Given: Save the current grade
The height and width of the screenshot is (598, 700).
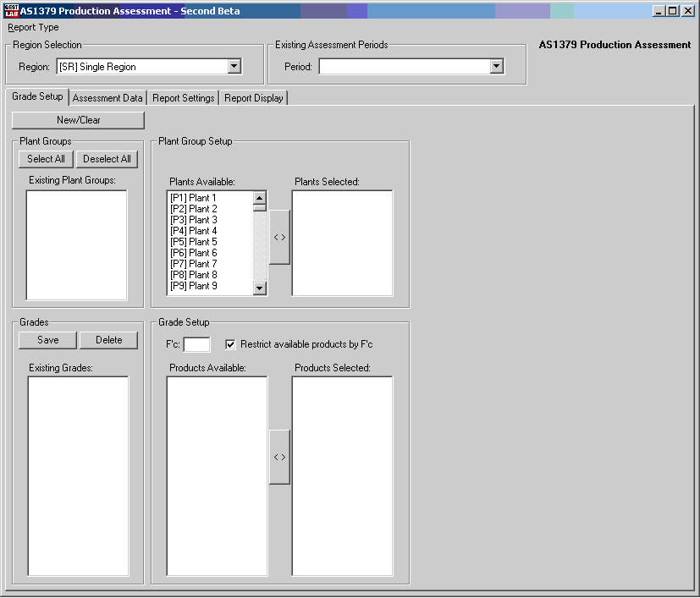Looking at the screenshot, I should coord(48,340).
